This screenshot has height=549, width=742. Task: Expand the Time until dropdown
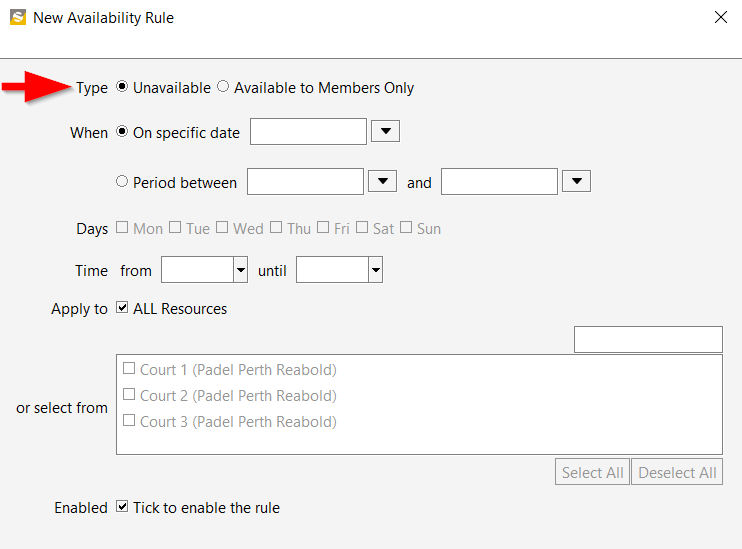[376, 270]
